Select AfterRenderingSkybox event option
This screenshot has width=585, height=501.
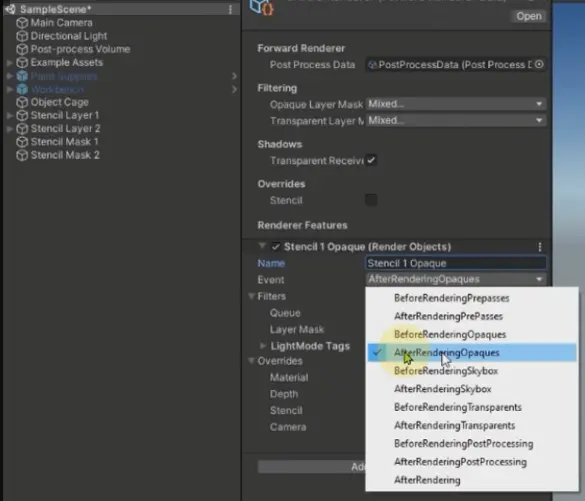click(x=472, y=389)
